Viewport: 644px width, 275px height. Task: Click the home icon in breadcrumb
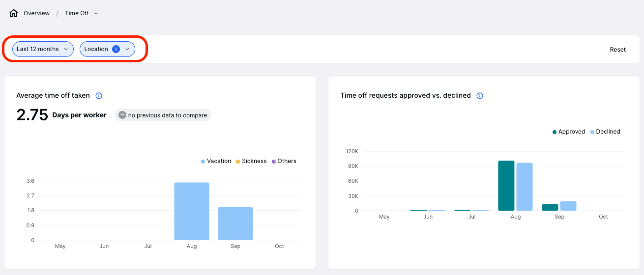coord(14,13)
